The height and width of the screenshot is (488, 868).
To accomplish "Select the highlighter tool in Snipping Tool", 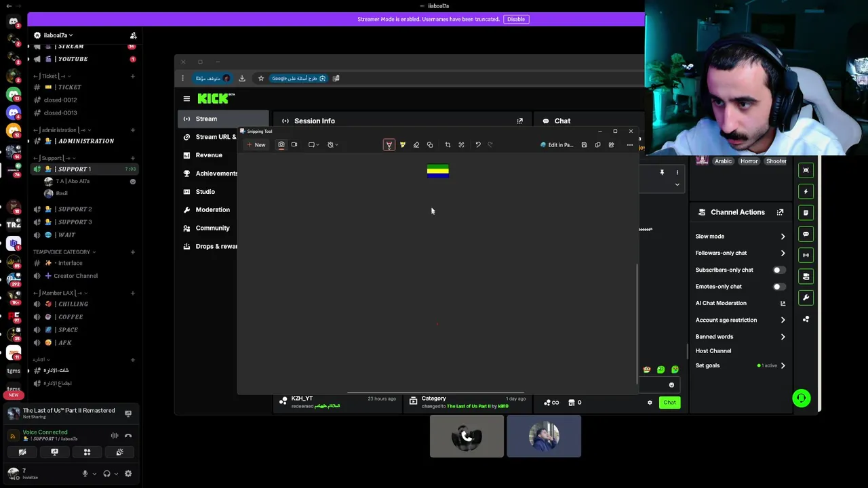I will (x=403, y=144).
